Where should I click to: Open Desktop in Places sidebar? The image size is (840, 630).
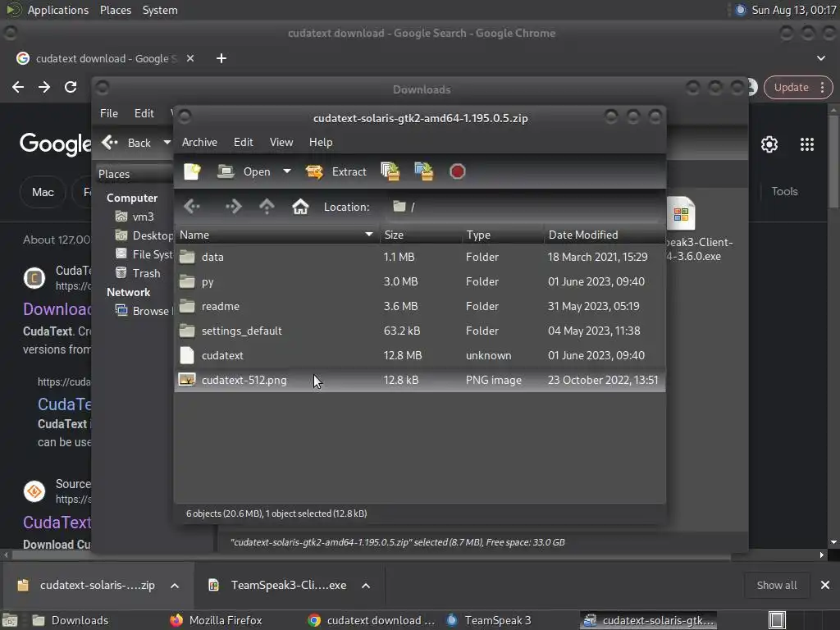coord(144,235)
